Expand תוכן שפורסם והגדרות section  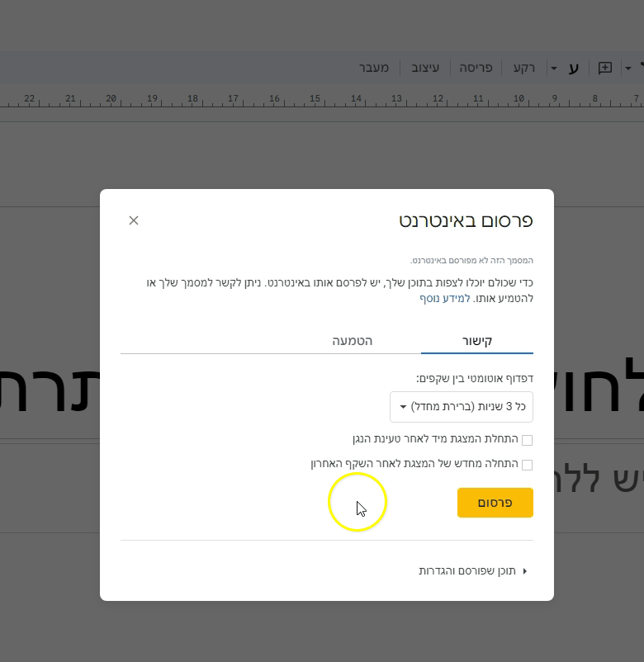[473, 571]
